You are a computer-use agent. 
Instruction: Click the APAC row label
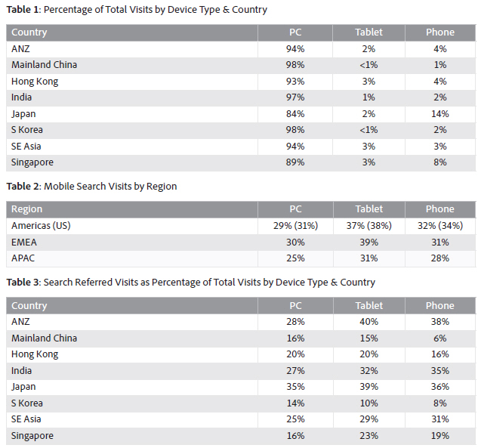pyautogui.click(x=23, y=258)
